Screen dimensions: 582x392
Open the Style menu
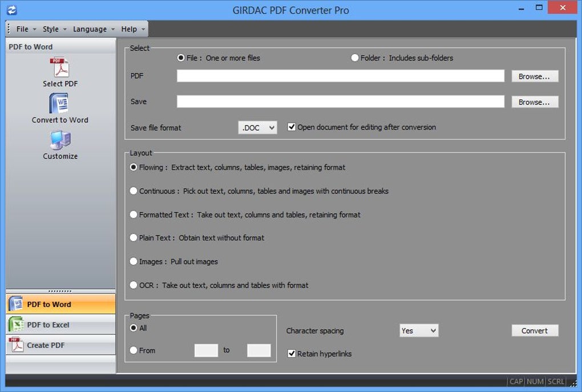click(54, 29)
